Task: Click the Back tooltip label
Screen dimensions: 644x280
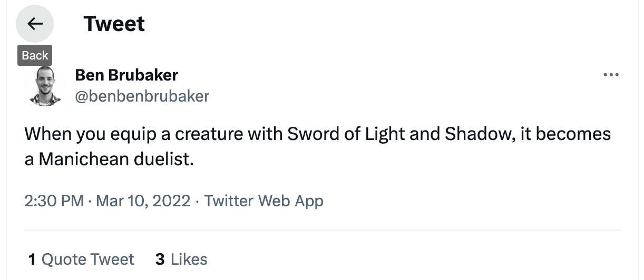Action: coord(35,55)
